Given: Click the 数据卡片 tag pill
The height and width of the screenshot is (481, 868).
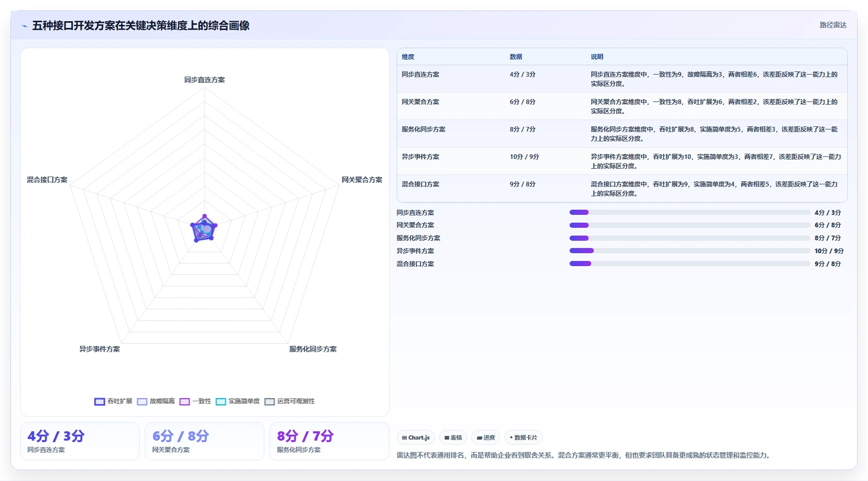Looking at the screenshot, I should pyautogui.click(x=523, y=438).
